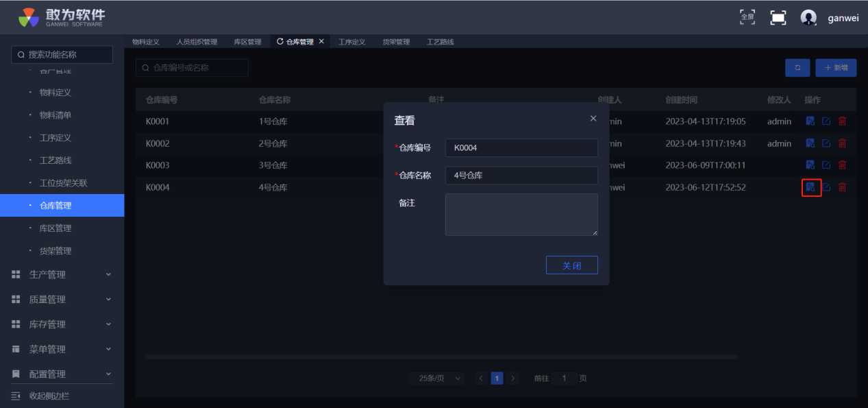
Task: Switch to the 货架管理 tab
Action: (x=396, y=42)
